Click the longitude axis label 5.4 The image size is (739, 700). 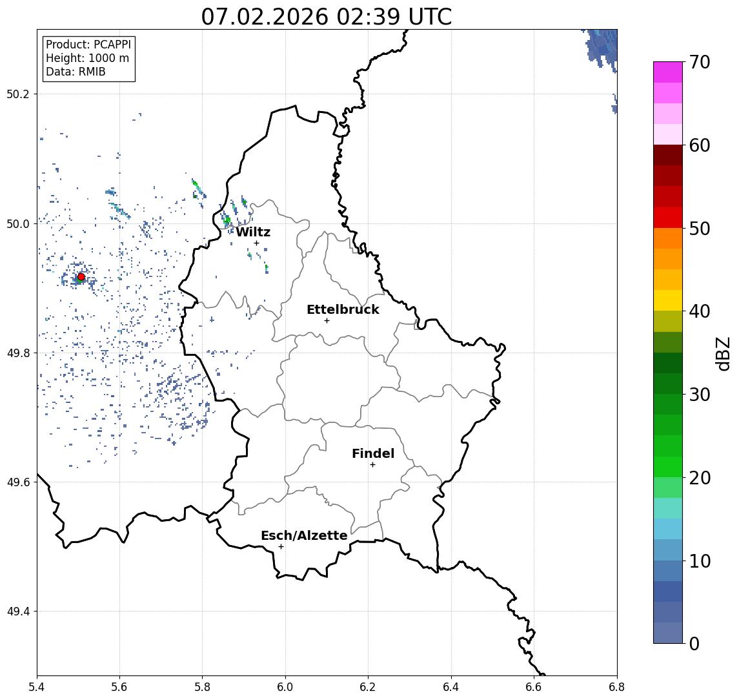coord(37,687)
